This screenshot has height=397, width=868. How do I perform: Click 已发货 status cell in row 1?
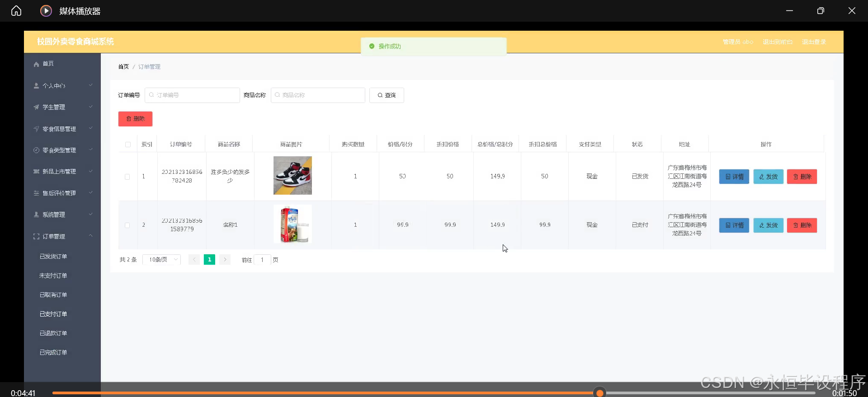(640, 177)
